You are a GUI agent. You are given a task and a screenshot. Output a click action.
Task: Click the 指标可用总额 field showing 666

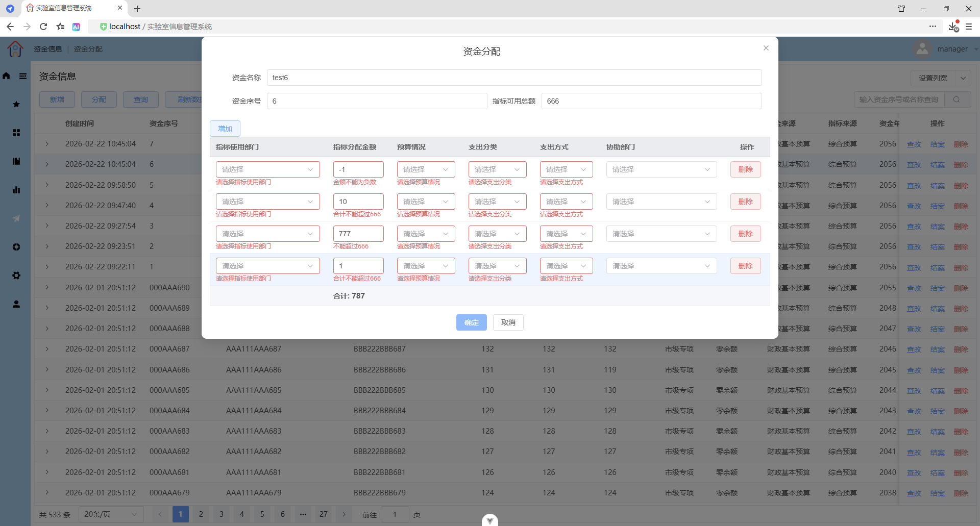[652, 101]
